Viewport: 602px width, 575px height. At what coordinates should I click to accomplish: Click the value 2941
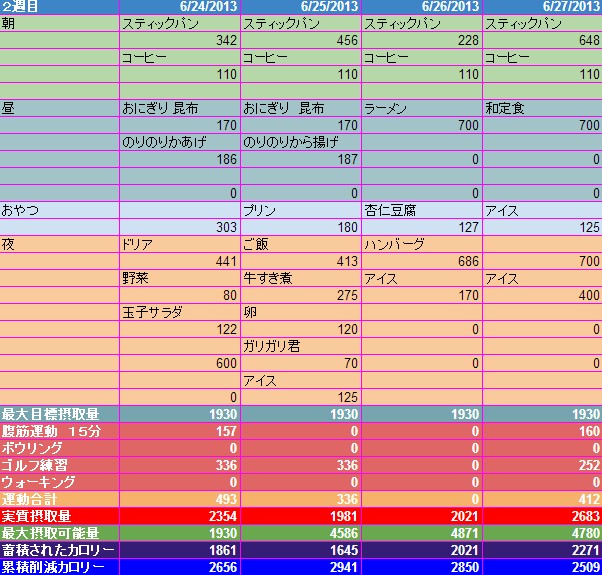[x=301, y=567]
